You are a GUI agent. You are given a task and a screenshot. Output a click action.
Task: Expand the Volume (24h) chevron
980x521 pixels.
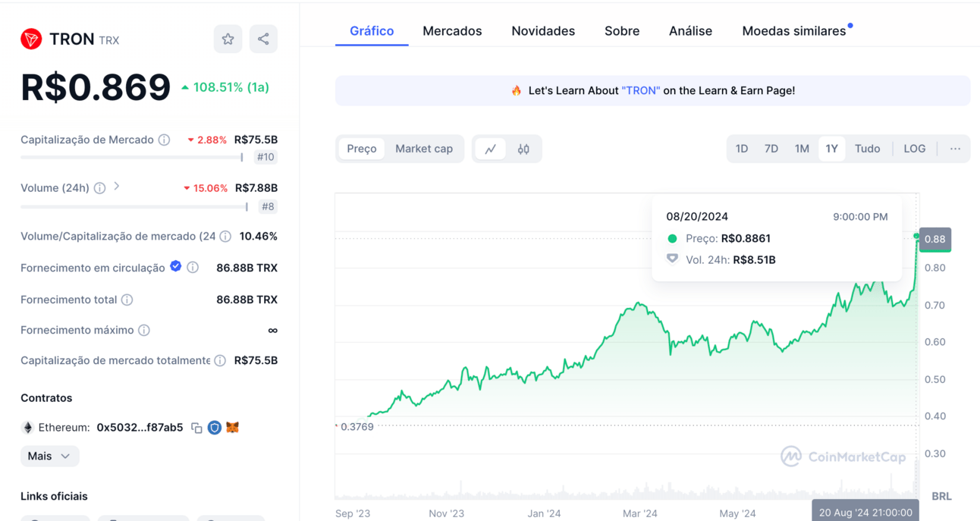tap(117, 187)
